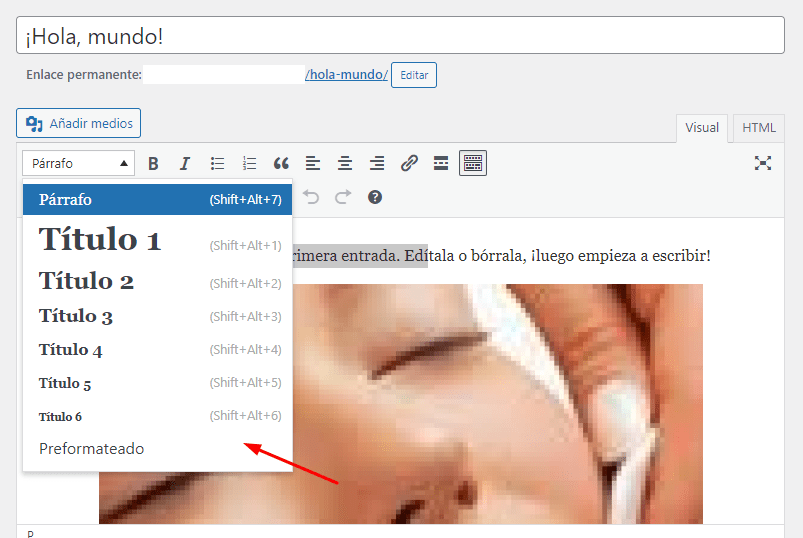
Task: Click the Añadir medios button
Action: 78,123
